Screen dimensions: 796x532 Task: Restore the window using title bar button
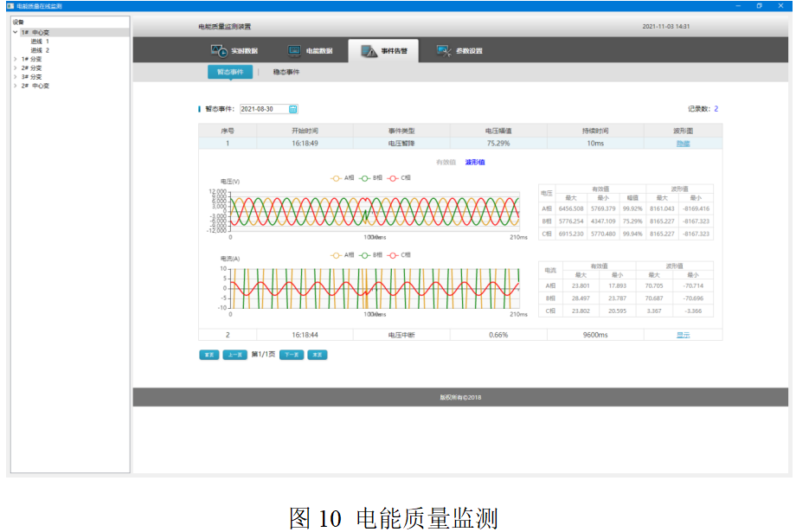[x=760, y=6]
